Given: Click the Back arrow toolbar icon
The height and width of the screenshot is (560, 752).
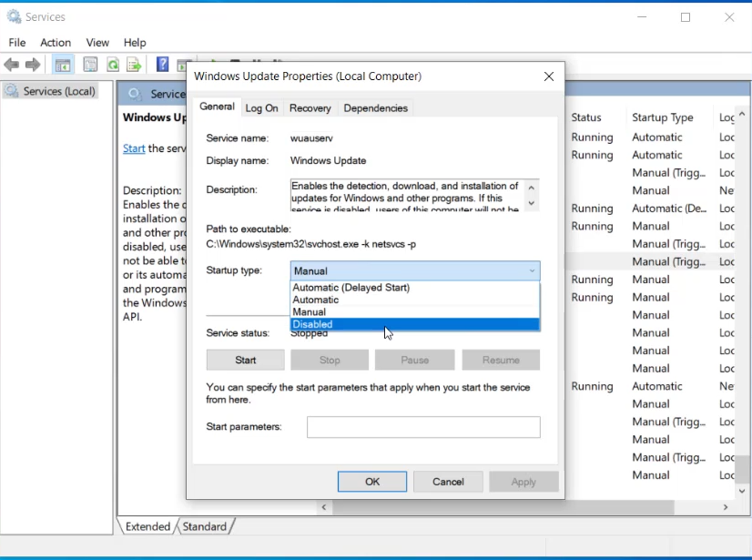Looking at the screenshot, I should click(x=12, y=65).
